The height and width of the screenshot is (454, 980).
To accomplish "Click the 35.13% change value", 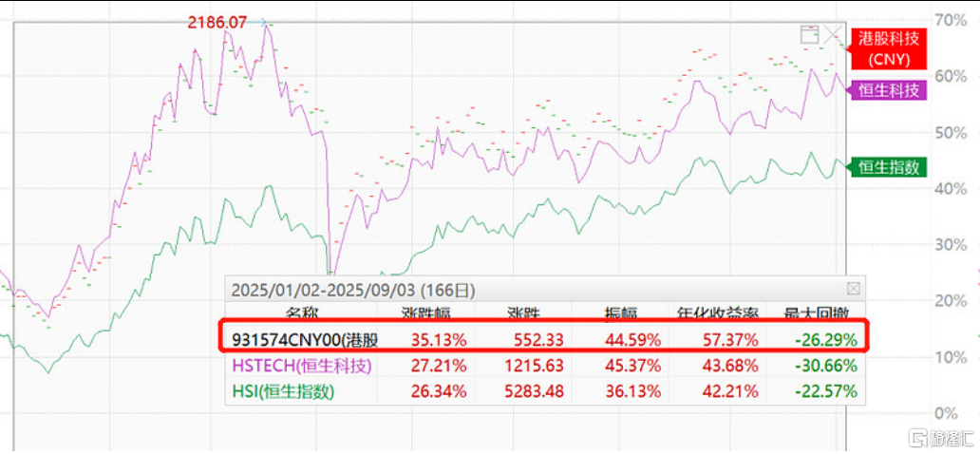I will click(439, 340).
